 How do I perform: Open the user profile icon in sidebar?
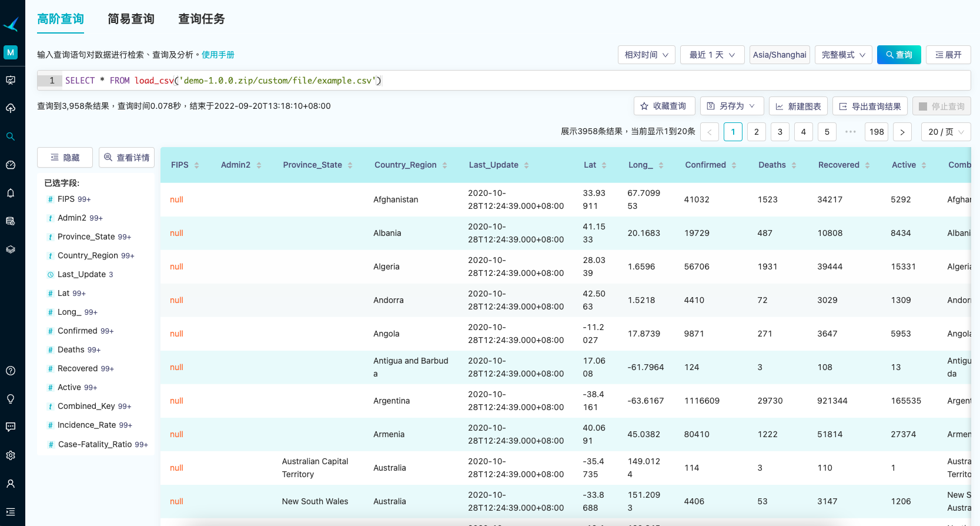tap(11, 484)
